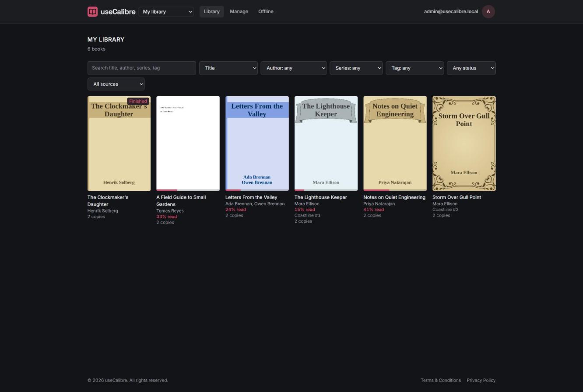Click A Field Guide to Small Gardens title
The image size is (583, 392).
pyautogui.click(x=181, y=201)
